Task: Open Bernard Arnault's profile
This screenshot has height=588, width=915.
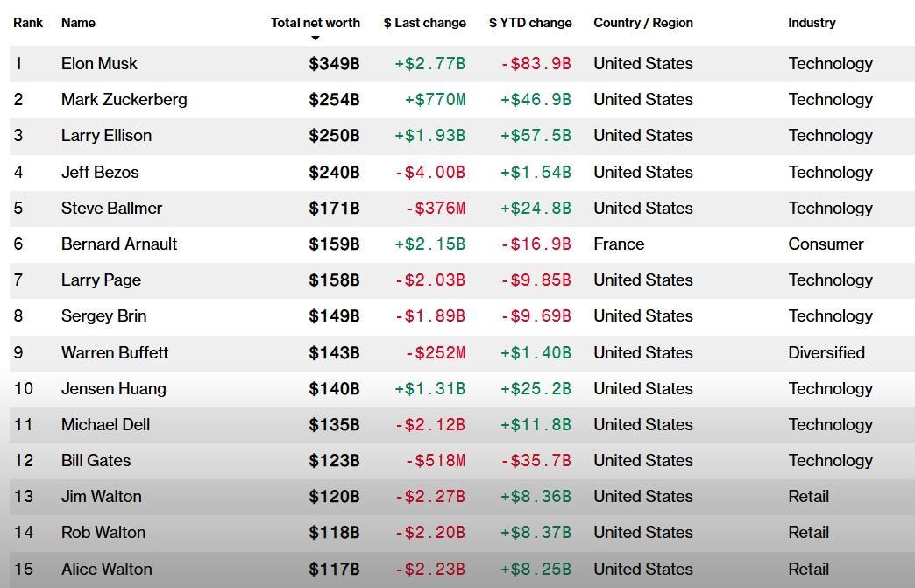Action: (119, 244)
